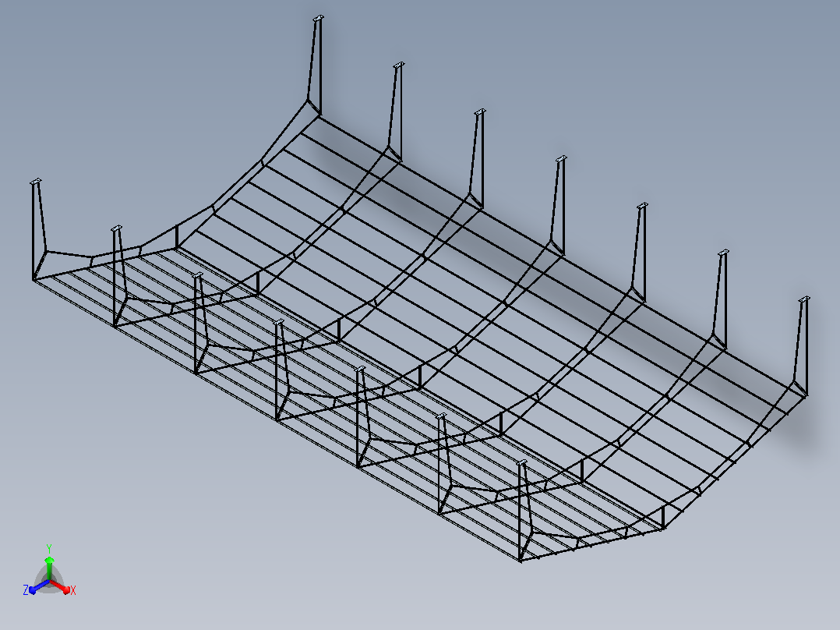This screenshot has width=840, height=630.
Task: Select mounting plate atop leftmost rear hanger post
Action: pyautogui.click(x=318, y=19)
